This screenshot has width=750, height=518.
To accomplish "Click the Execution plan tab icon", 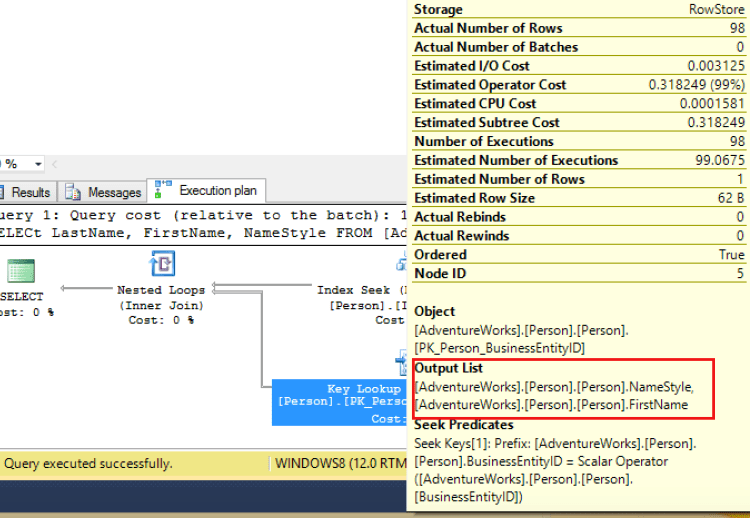I will pyautogui.click(x=162, y=191).
